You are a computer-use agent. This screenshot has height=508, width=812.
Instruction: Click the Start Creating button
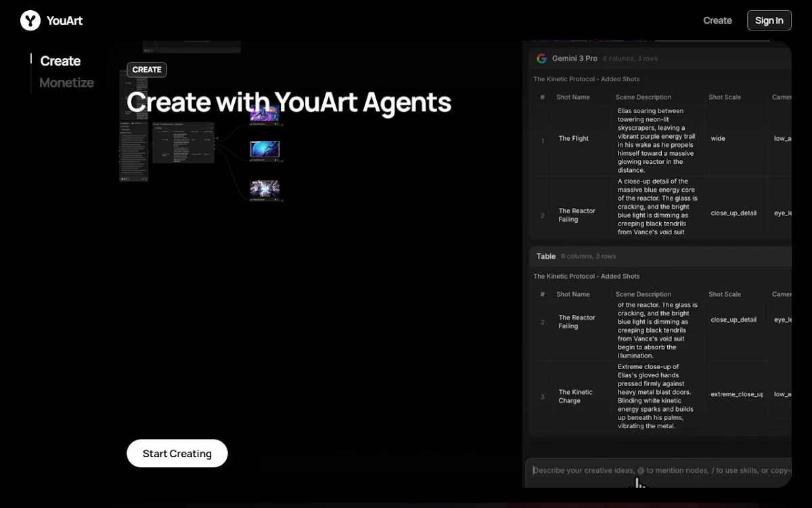(177, 454)
